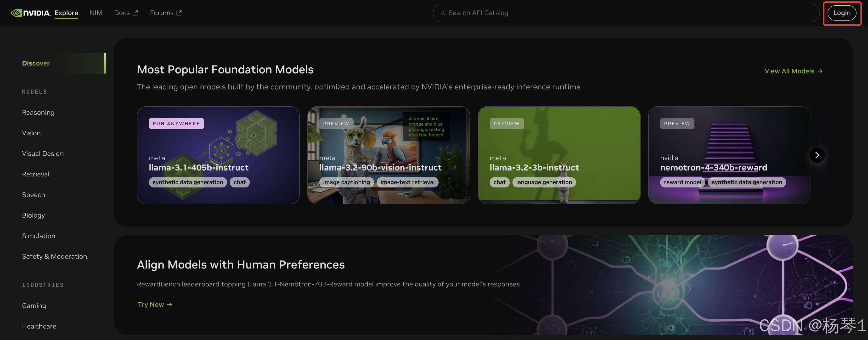Open the Visual Design category

43,154
